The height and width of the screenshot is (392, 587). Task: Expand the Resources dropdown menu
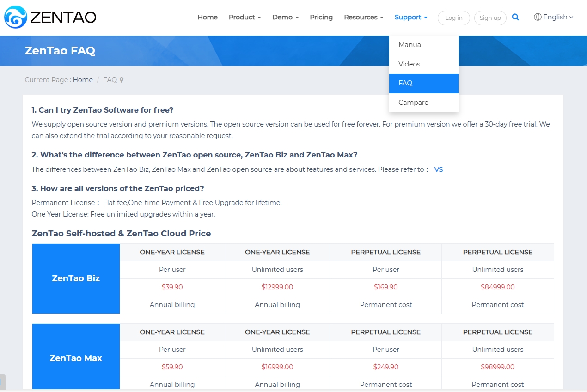coord(363,17)
